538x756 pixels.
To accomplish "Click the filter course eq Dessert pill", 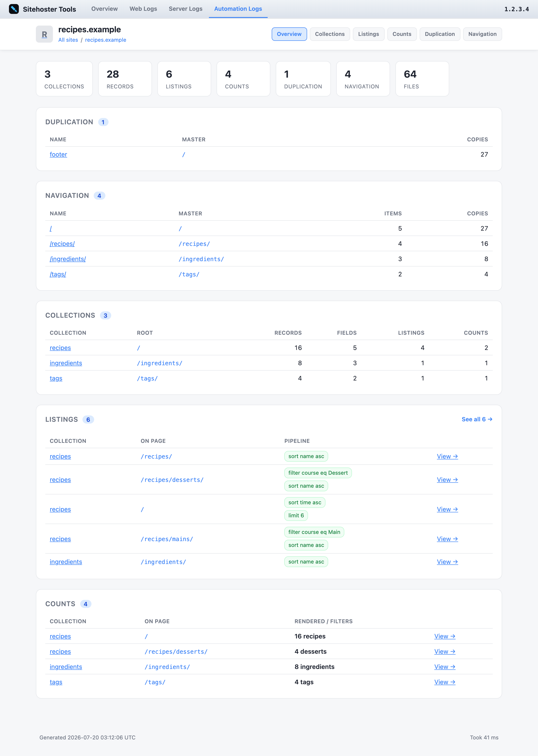I will click(x=318, y=473).
